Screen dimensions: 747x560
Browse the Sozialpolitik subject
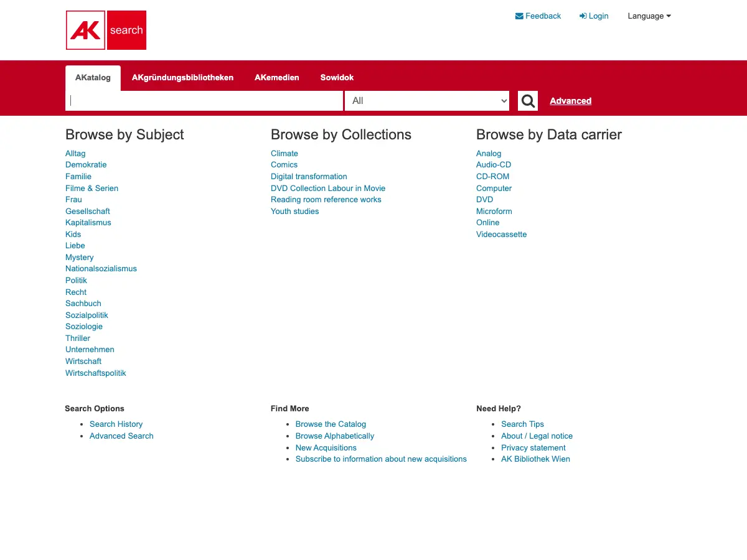(87, 315)
